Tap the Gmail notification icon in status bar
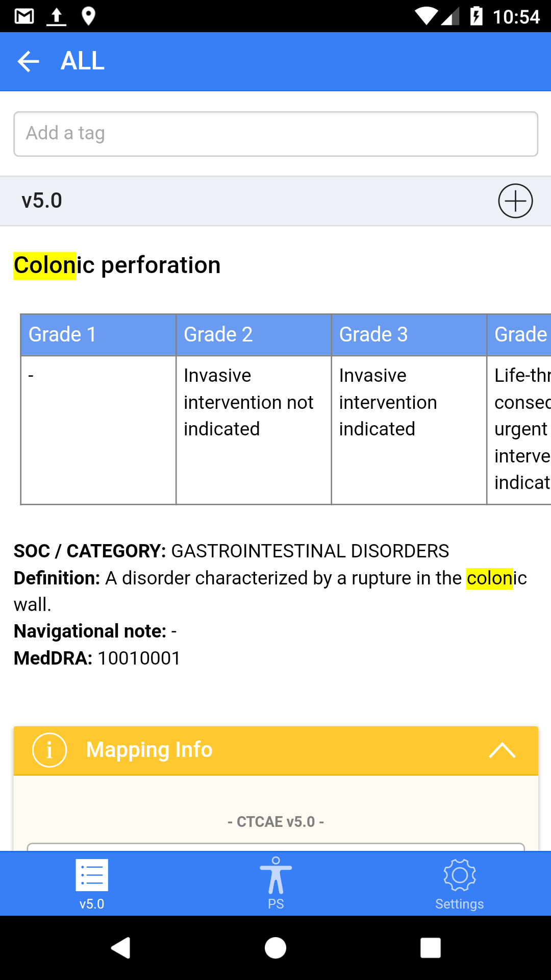The height and width of the screenshot is (980, 551). point(24,16)
